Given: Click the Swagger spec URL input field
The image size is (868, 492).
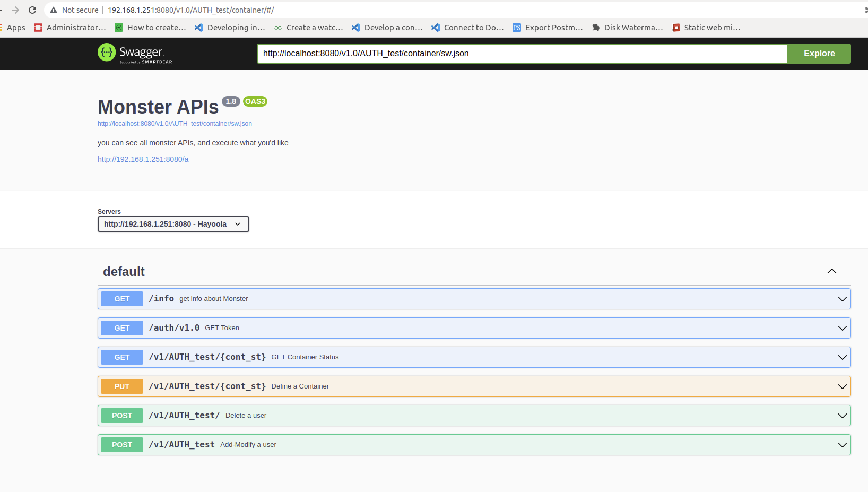Looking at the screenshot, I should pyautogui.click(x=522, y=54).
